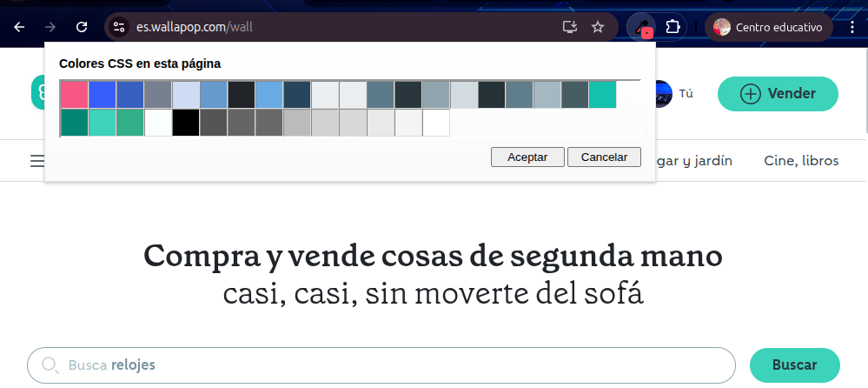
Task: Bookmark this page with the star icon
Action: [598, 27]
